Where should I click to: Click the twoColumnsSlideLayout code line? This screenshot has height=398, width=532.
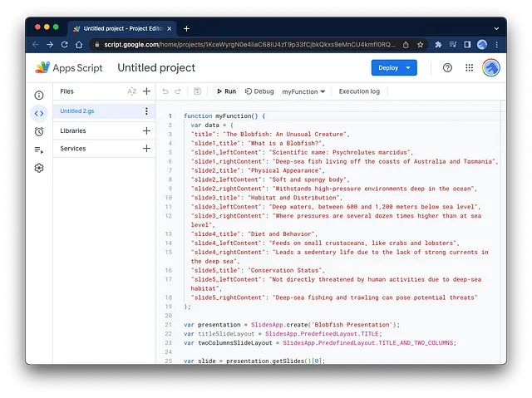click(320, 342)
